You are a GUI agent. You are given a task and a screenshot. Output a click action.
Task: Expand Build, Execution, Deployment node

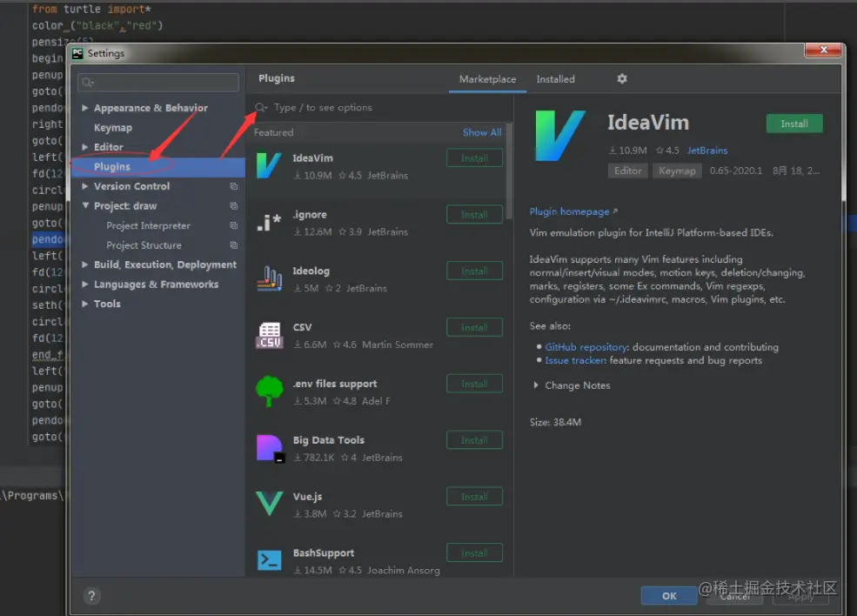pos(85,264)
